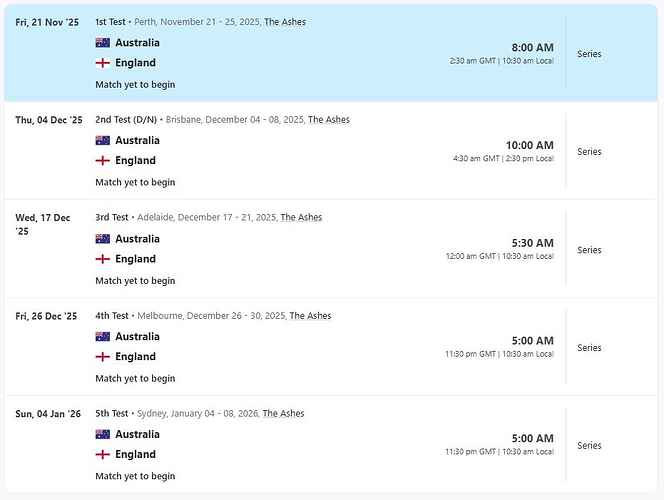Click Series button for Melbourne 4th Test
Viewport: 664px width, 500px height.
(x=589, y=348)
